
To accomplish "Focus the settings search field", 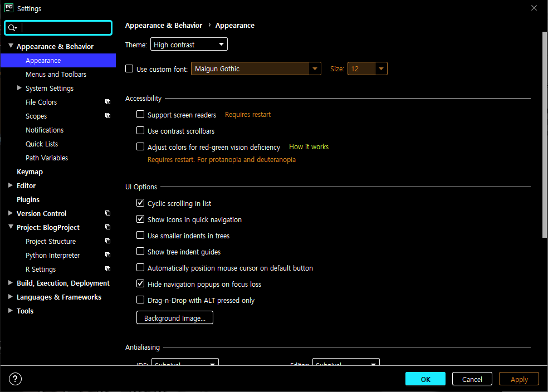I will (58, 28).
